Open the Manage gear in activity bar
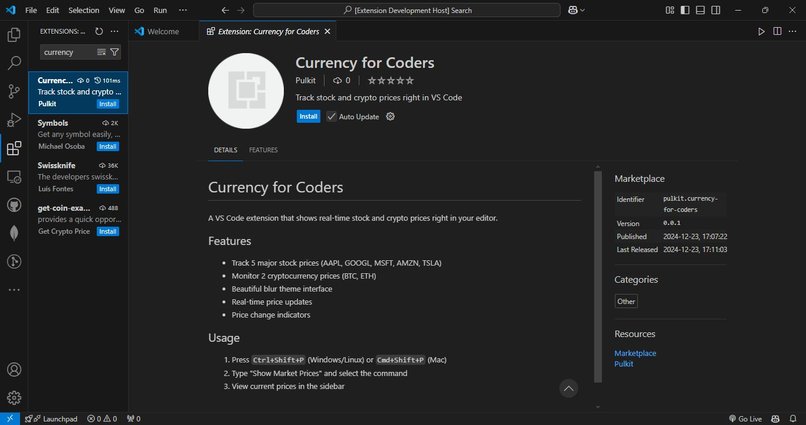 (x=14, y=397)
